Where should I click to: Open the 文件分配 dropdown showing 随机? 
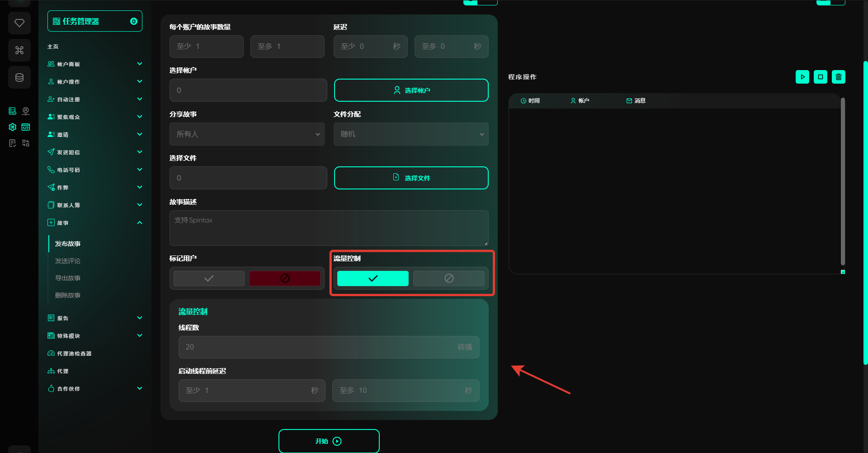pyautogui.click(x=410, y=134)
